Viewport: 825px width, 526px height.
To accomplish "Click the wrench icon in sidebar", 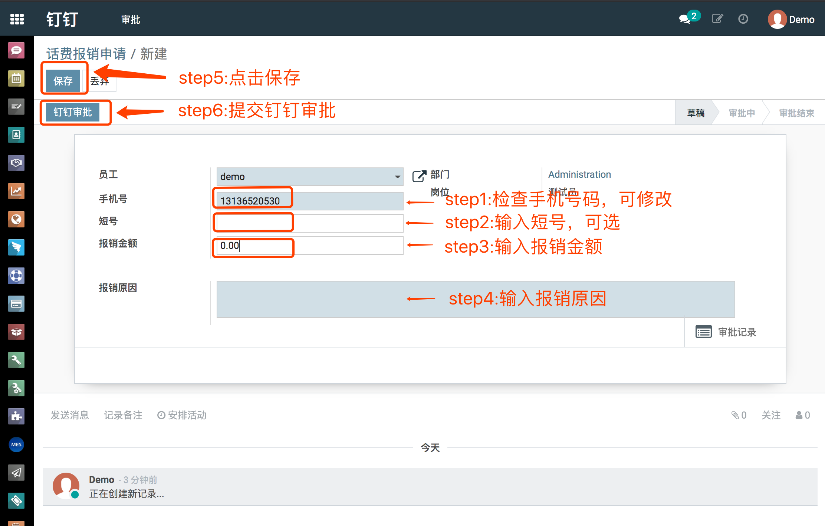I will click(x=16, y=359).
